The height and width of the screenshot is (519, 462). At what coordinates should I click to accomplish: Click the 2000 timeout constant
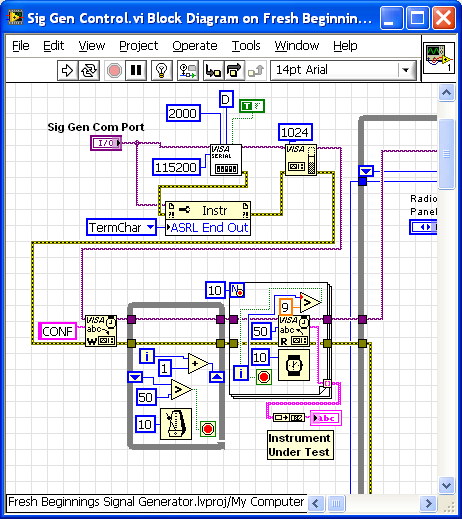pyautogui.click(x=183, y=113)
